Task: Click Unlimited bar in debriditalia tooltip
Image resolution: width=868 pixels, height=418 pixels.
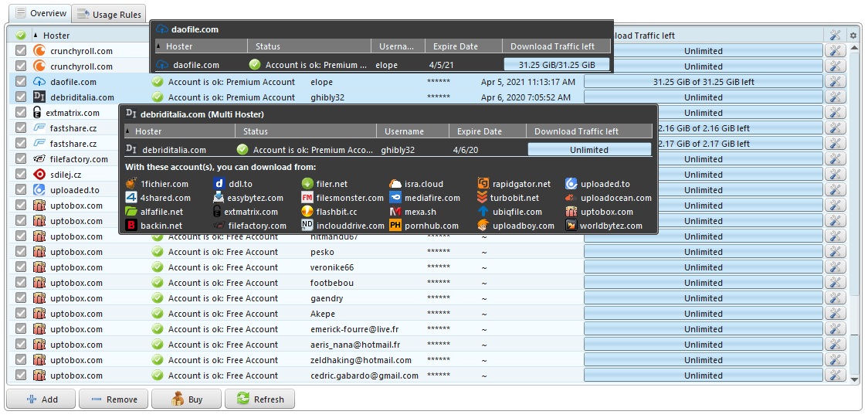Action: pos(589,150)
